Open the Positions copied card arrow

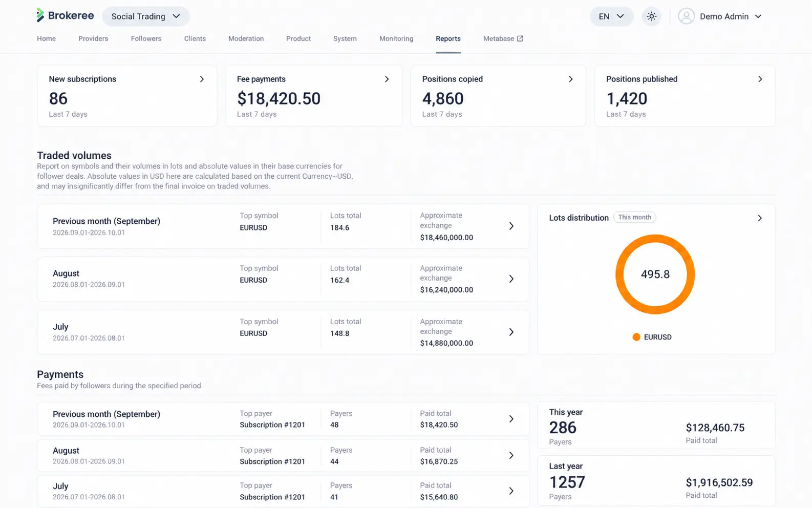(570, 79)
